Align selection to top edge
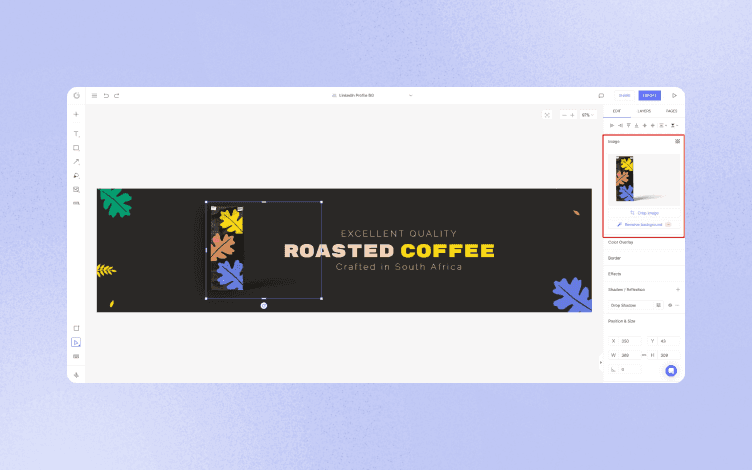This screenshot has height=470, width=752. 628,126
